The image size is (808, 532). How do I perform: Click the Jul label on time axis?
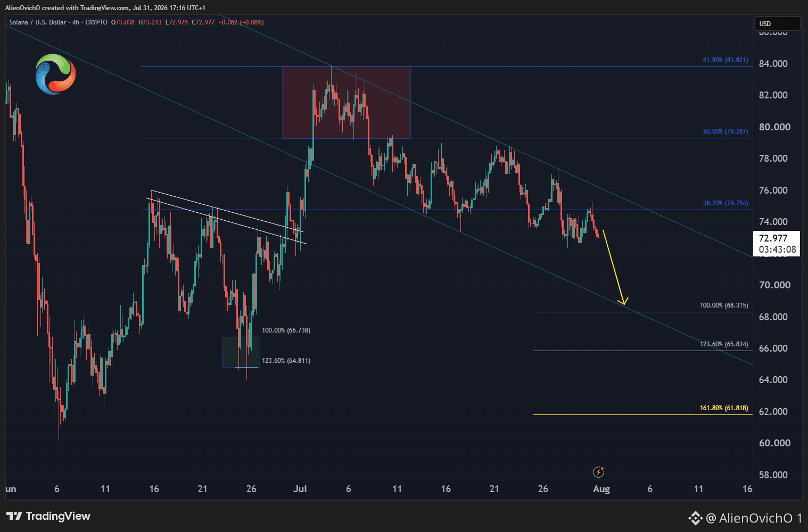300,489
